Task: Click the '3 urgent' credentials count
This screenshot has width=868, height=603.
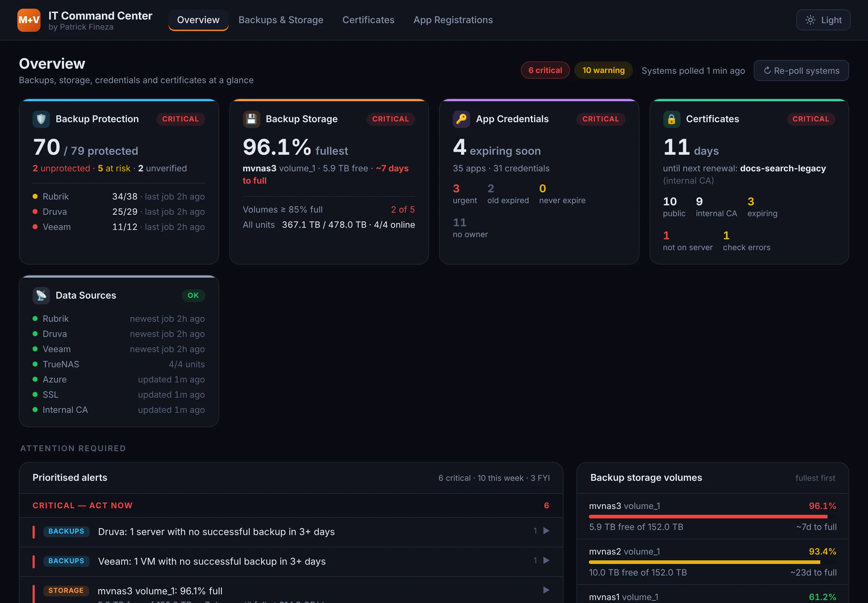Action: pyautogui.click(x=465, y=194)
